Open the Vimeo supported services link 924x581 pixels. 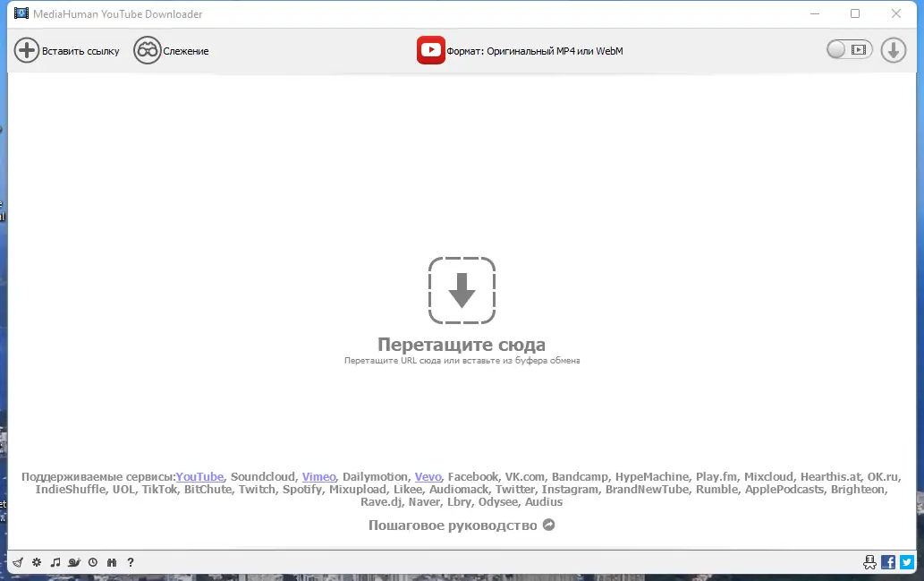click(x=318, y=476)
